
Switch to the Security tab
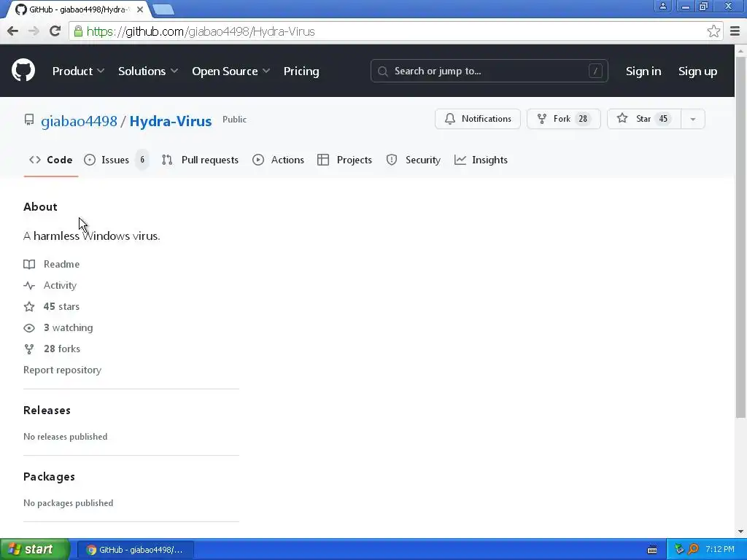413,160
